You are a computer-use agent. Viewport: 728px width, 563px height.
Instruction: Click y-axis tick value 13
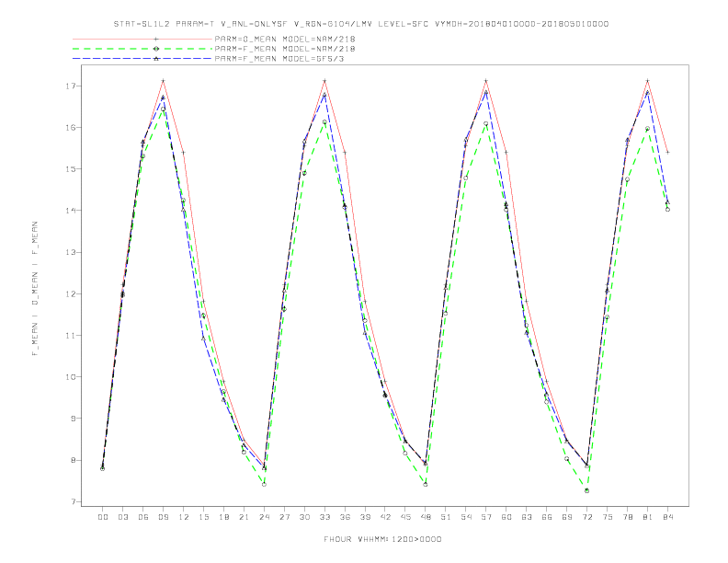pyautogui.click(x=70, y=252)
